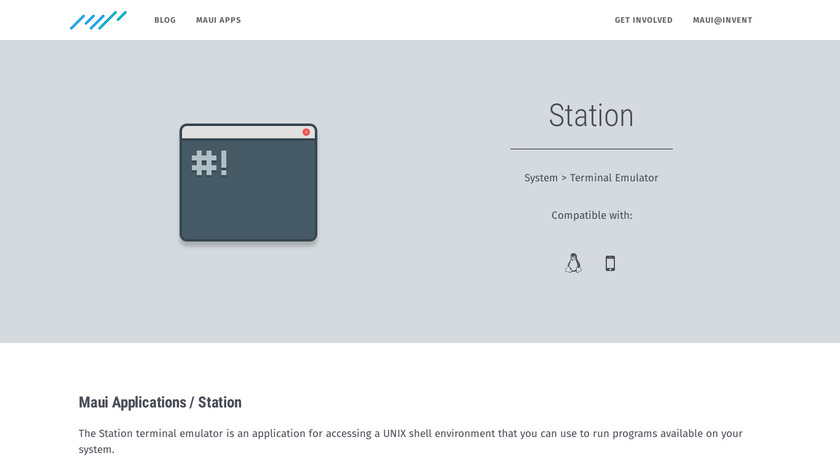Screen dimensions: 840x472
Task: Open the MAUI APPS menu item
Action: 219,20
